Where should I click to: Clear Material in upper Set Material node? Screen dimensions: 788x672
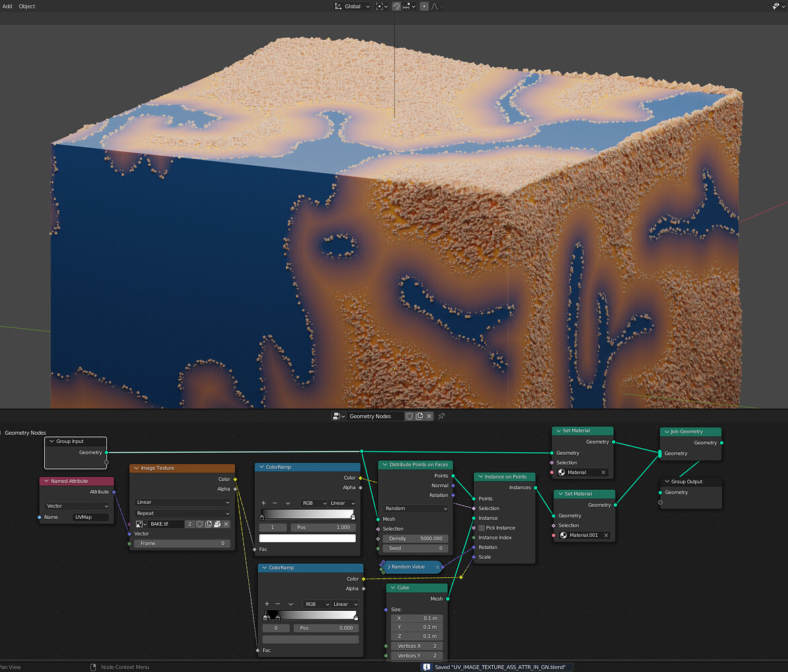click(x=603, y=472)
